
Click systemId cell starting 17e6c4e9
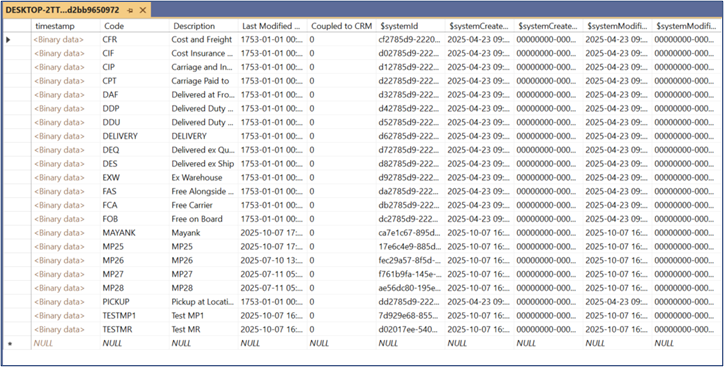tap(411, 247)
